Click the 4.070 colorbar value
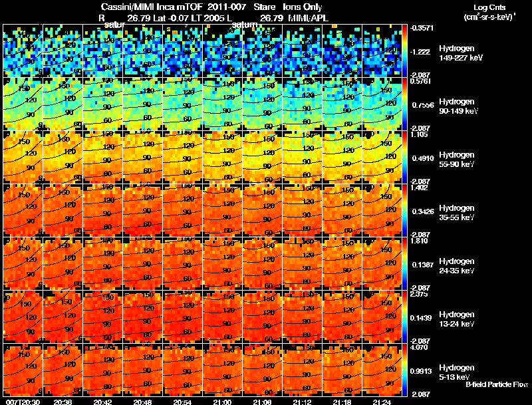Screen dimensions: 532x405 click(419, 348)
